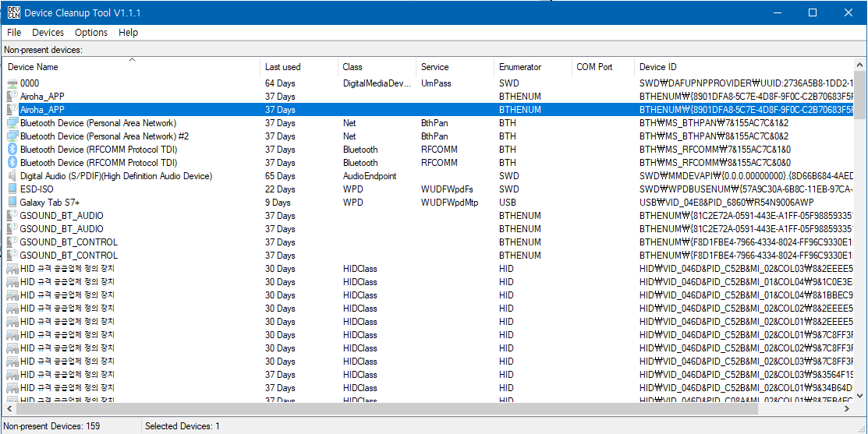Select Digital Audio (S/PDIF) device name
Screen dimensions: 868x434
tap(116, 176)
